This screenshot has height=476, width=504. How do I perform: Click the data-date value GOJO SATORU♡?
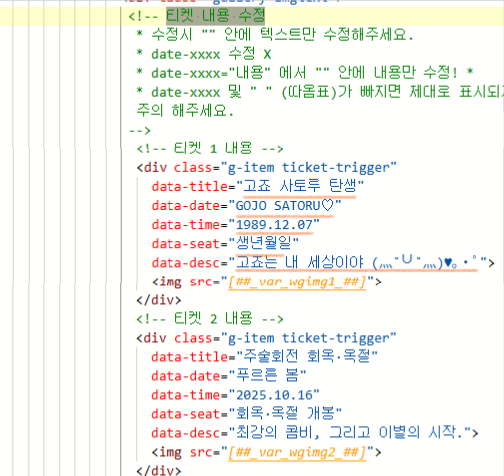point(284,205)
